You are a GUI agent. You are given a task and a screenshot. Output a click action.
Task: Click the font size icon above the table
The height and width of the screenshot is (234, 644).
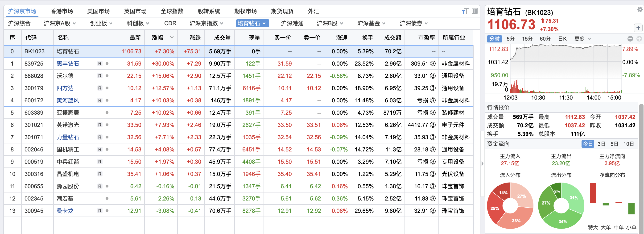coord(465,11)
